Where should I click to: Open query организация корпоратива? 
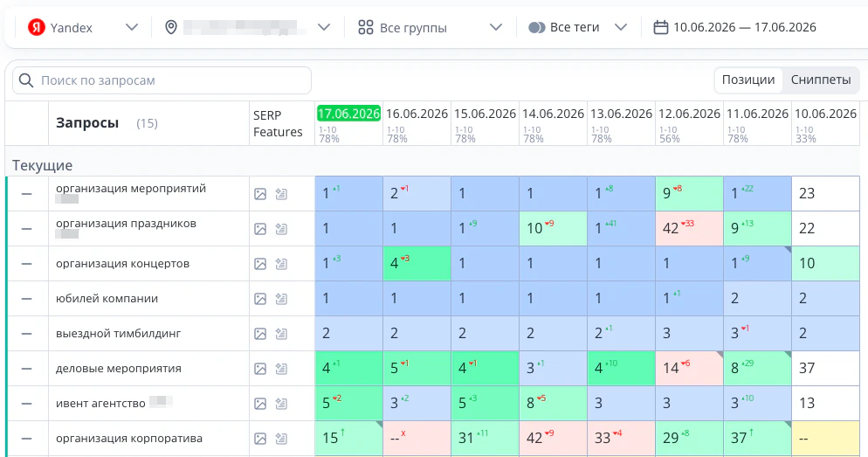tap(129, 438)
